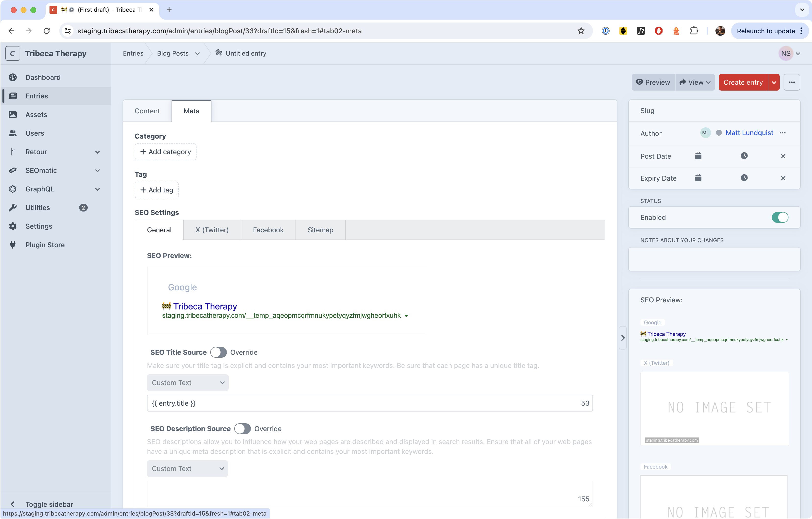
Task: Click the Post Date calendar icon
Action: coord(698,156)
